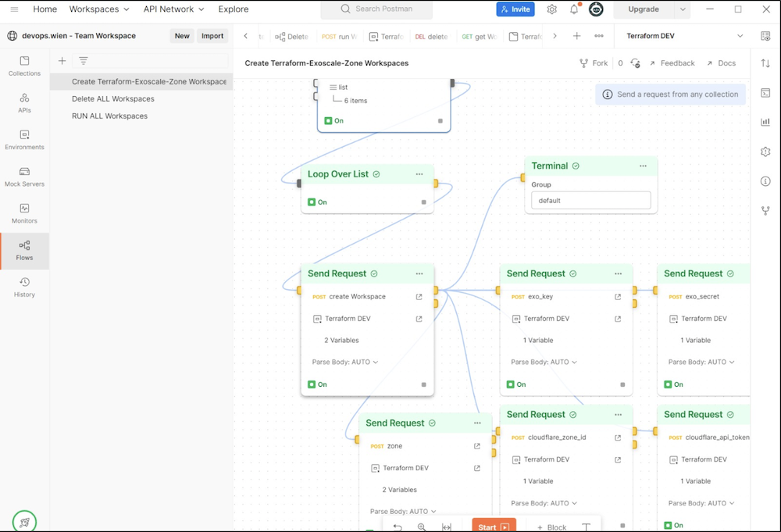This screenshot has height=532, width=781.
Task: Click the hamburger menu icon
Action: [14, 9]
